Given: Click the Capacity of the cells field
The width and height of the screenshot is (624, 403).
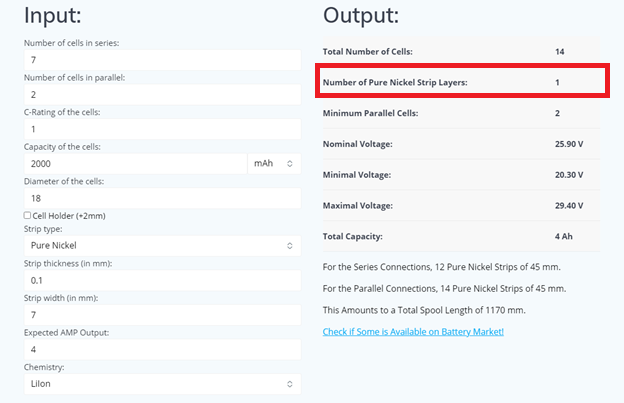Looking at the screenshot, I should 135,163.
